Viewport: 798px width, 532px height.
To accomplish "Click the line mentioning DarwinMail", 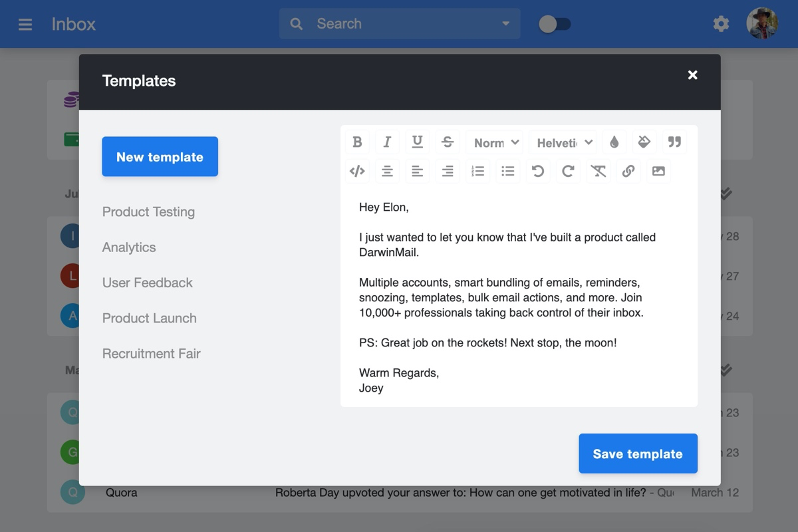I will 389,253.
